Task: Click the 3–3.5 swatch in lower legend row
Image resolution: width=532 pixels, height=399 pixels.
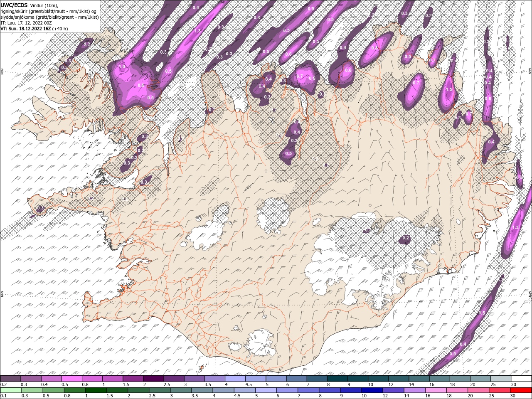Action: (181, 390)
